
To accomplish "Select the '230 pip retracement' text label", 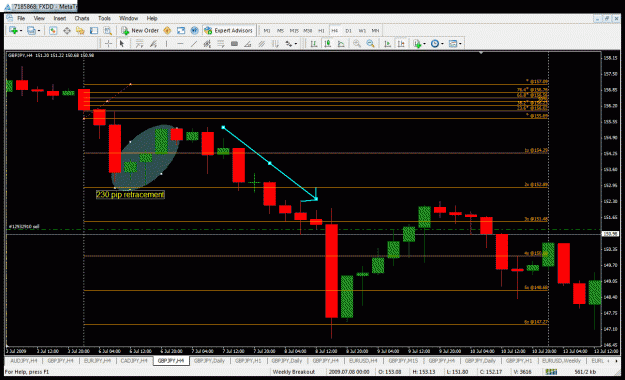I will click(130, 195).
